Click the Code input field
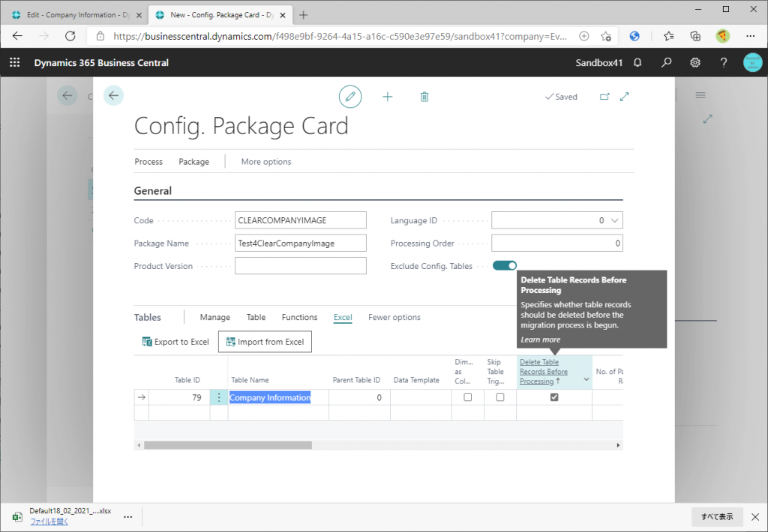Image resolution: width=768 pixels, height=532 pixels. coord(300,220)
